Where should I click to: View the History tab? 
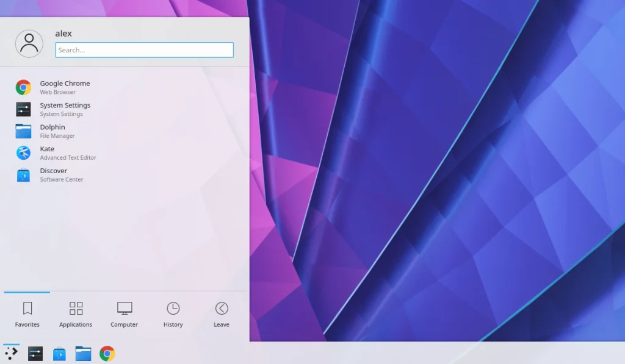(x=173, y=312)
